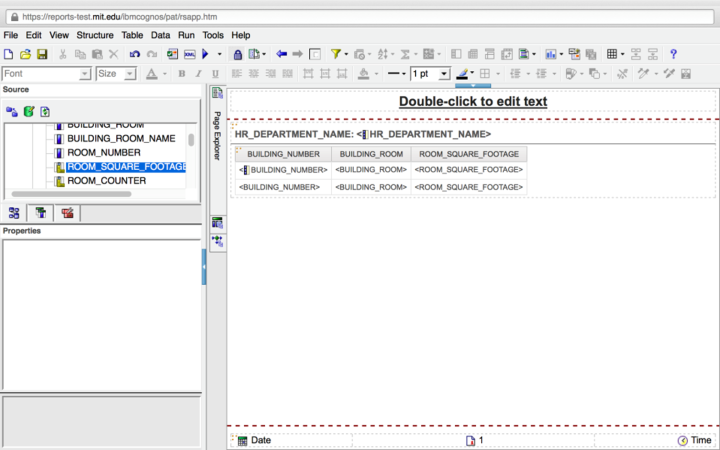This screenshot has height=450, width=720.
Task: Click the border color swatch
Action: click(x=463, y=74)
